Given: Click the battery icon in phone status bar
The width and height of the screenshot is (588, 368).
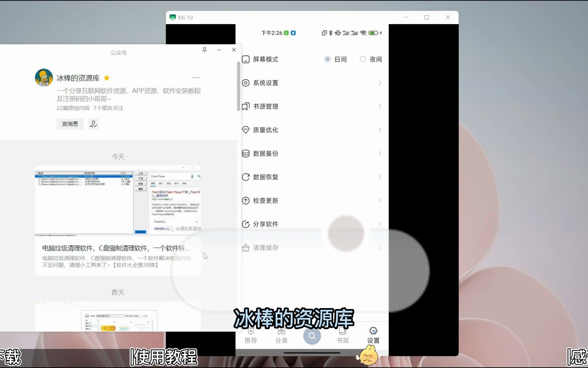Looking at the screenshot, I should pos(373,33).
